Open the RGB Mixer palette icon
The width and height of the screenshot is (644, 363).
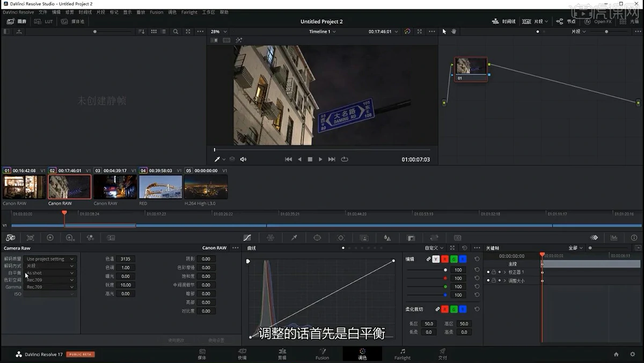(90, 237)
